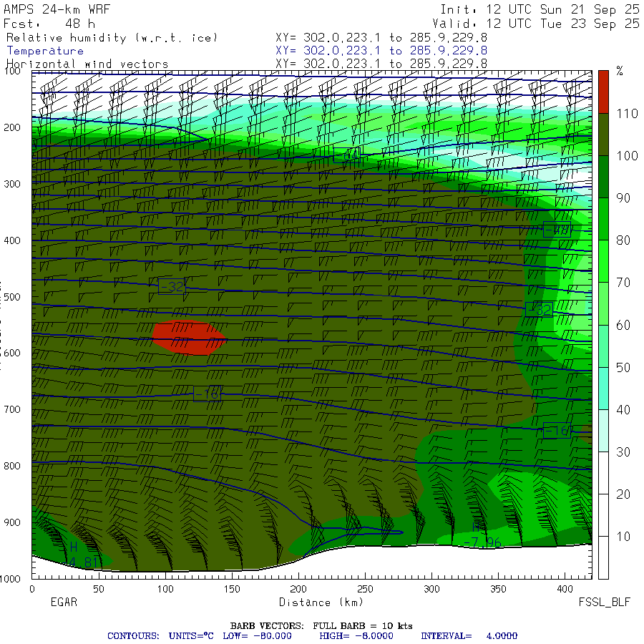Viewport: 644px width, 644px height.
Task: Click the 'CONTOURS: UNITS=°C' legend text
Action: (160, 636)
